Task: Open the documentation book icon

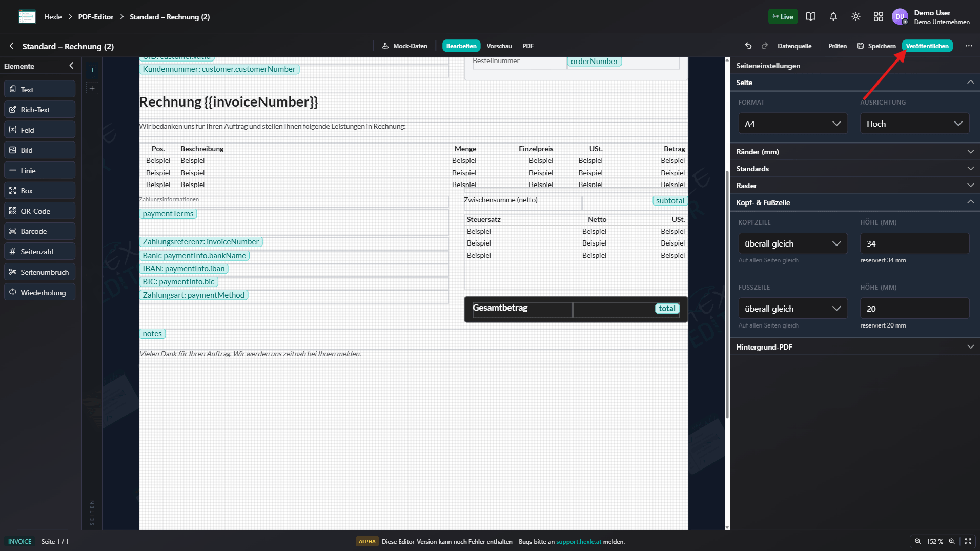Action: (811, 17)
